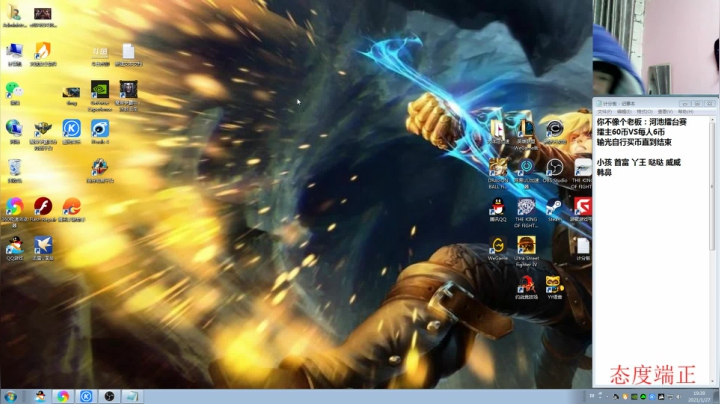Screen dimensions: 720x404
Task: Click the line '小孩 首富 丫王 哒哒 威威' in Notepad
Action: pos(639,162)
